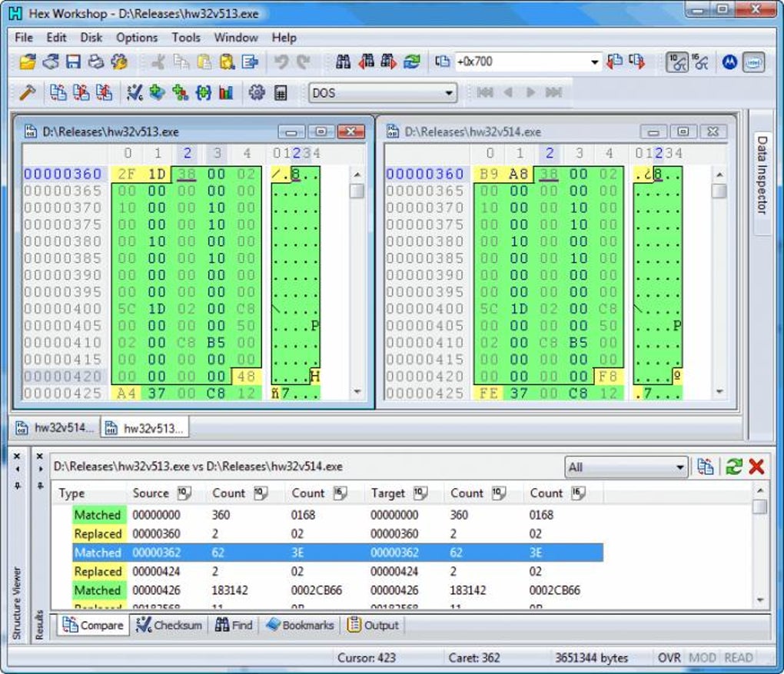Image resolution: width=784 pixels, height=674 pixels.
Task: Click up arrow of hw32v514.exe scrollbar
Action: tap(719, 174)
